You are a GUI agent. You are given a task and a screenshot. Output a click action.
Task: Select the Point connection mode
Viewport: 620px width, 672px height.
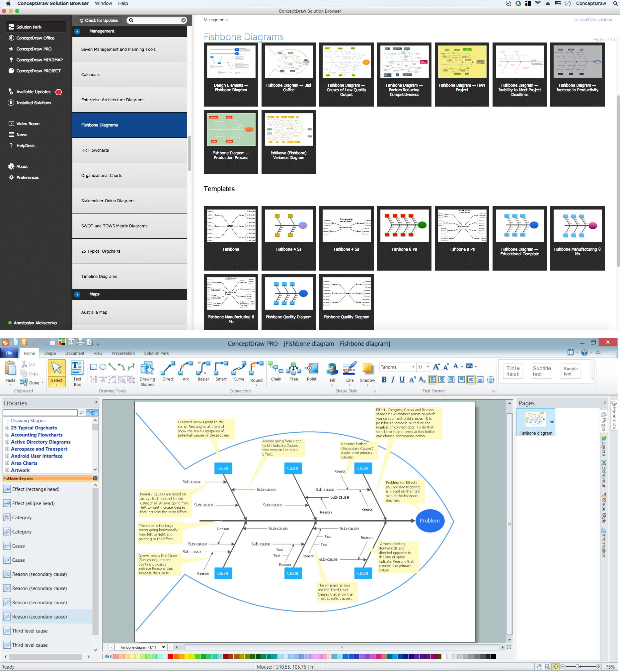tap(312, 371)
